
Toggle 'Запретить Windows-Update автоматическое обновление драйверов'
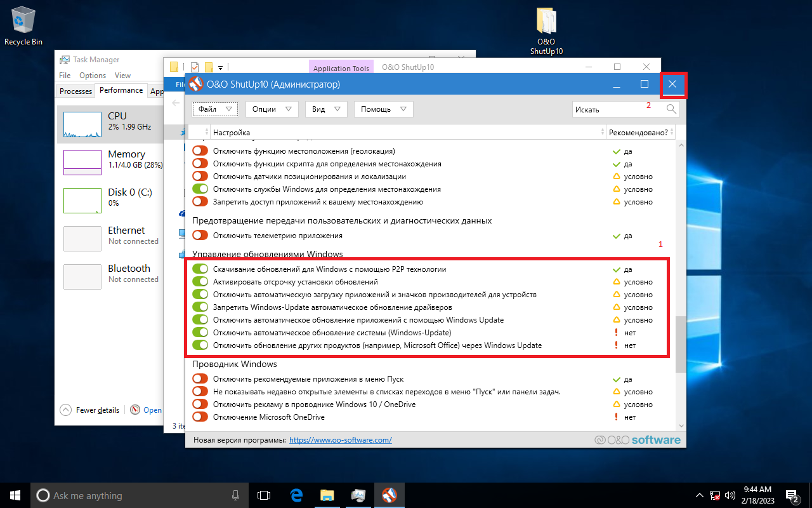coord(200,307)
